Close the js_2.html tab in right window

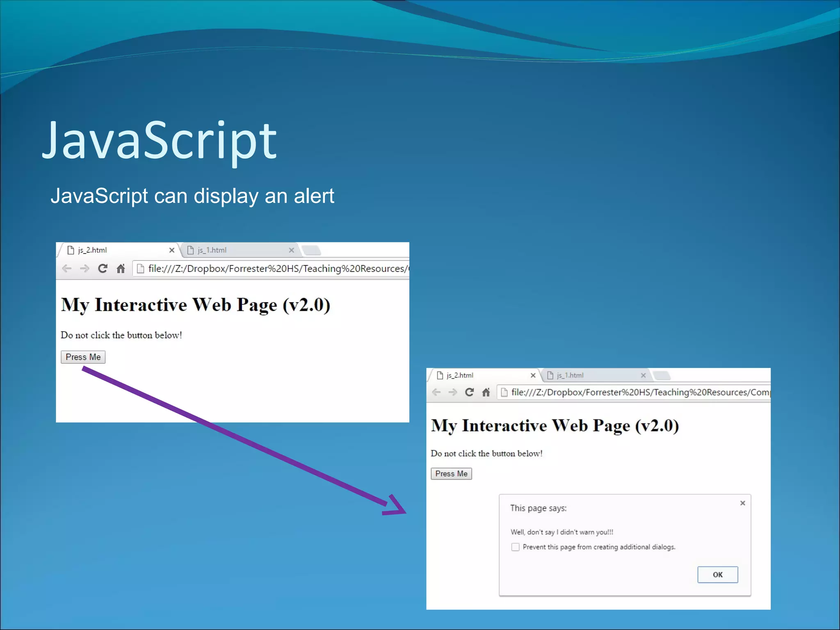tap(533, 375)
